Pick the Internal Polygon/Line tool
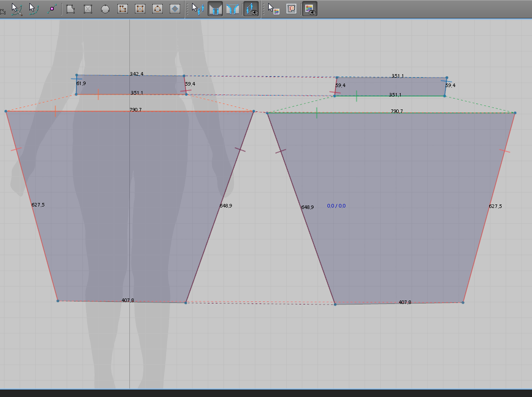 pyautogui.click(x=122, y=9)
